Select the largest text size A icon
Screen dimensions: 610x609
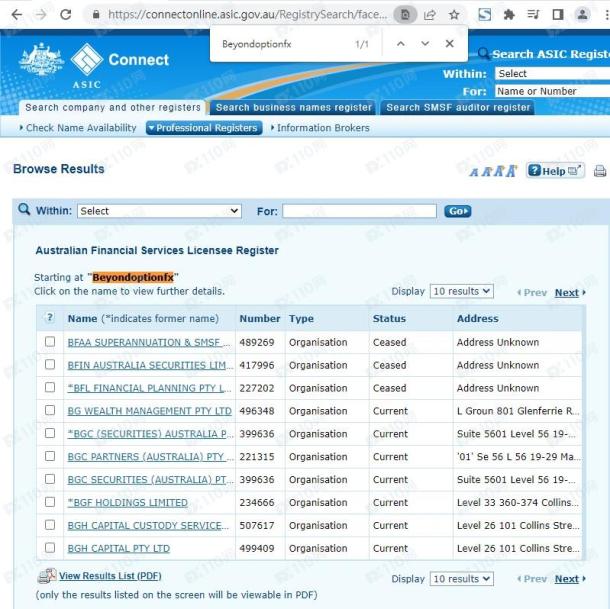pos(512,170)
